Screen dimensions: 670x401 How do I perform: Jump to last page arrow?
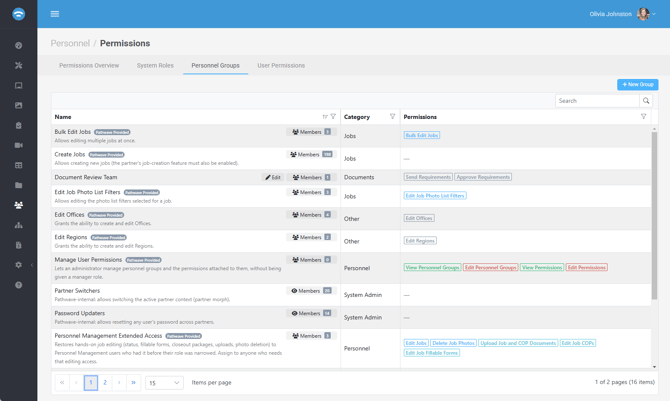pos(133,383)
